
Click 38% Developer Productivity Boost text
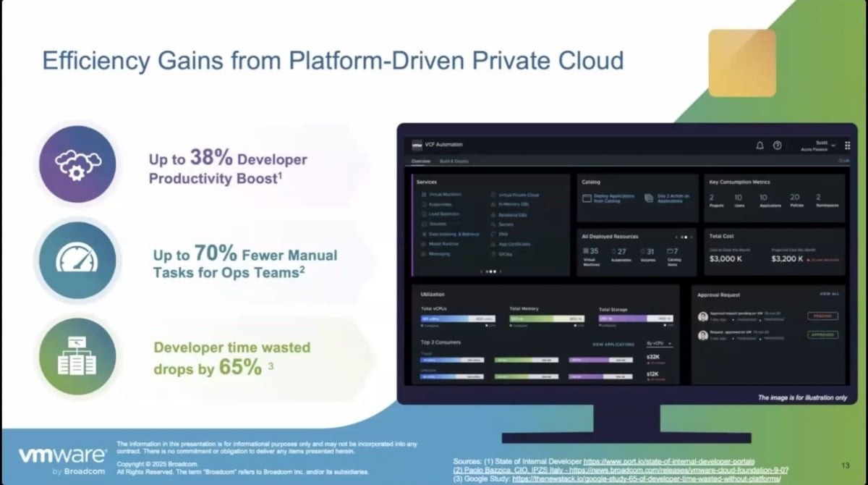228,166
